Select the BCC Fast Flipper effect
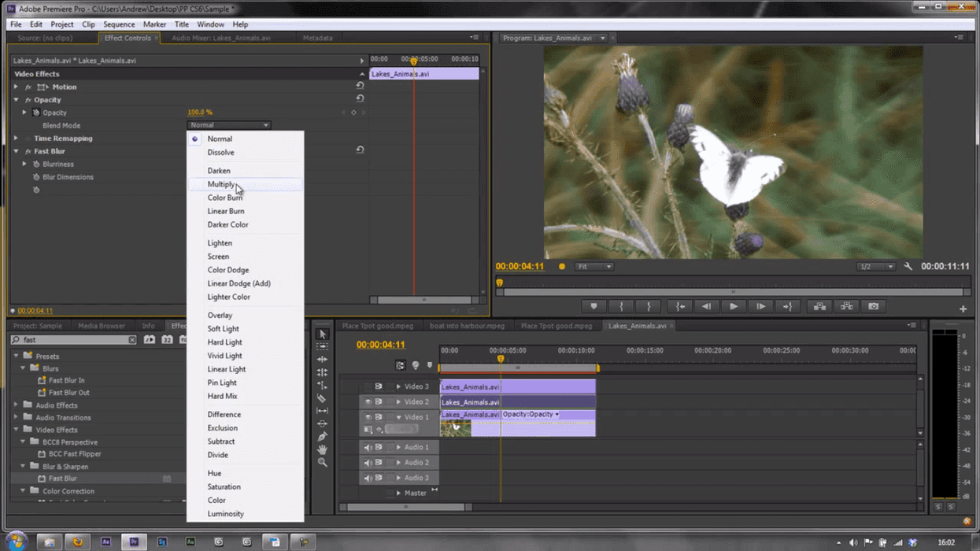 75,454
